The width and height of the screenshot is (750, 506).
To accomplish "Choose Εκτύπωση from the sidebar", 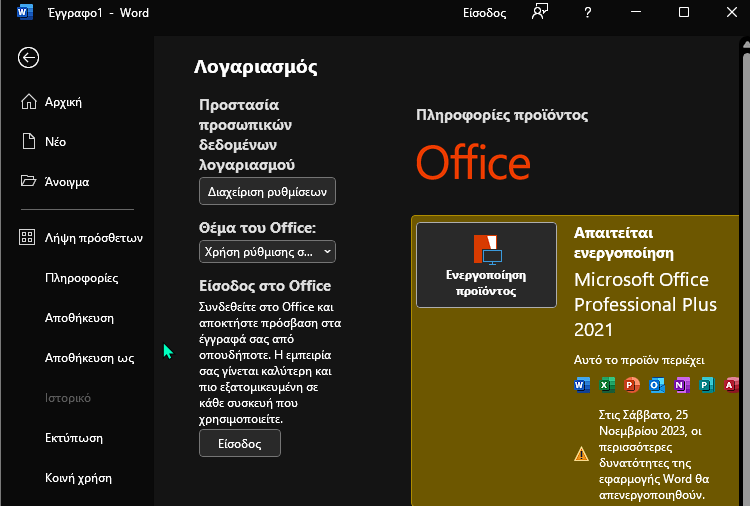I will (74, 438).
